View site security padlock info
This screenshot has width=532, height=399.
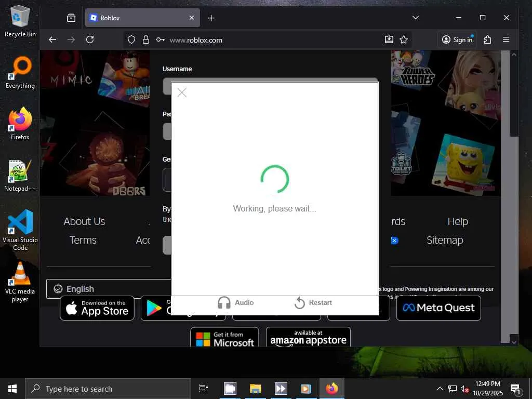(146, 39)
